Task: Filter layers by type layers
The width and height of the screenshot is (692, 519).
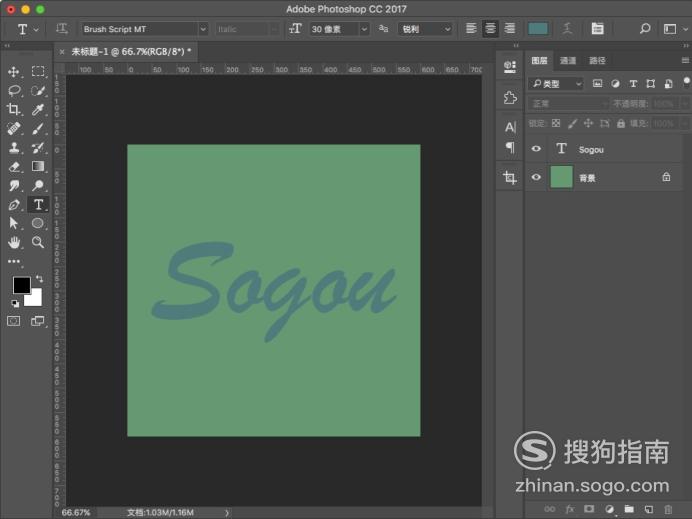Action: pyautogui.click(x=633, y=83)
